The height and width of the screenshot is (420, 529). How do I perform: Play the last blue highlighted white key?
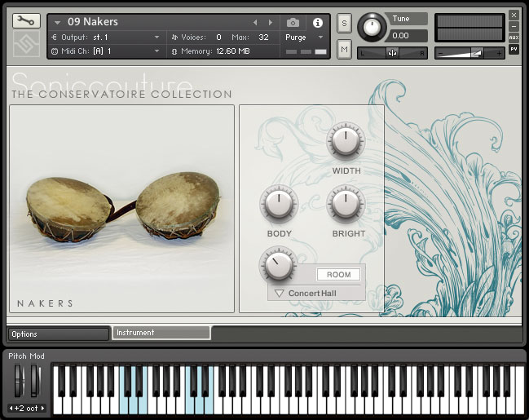click(x=209, y=404)
